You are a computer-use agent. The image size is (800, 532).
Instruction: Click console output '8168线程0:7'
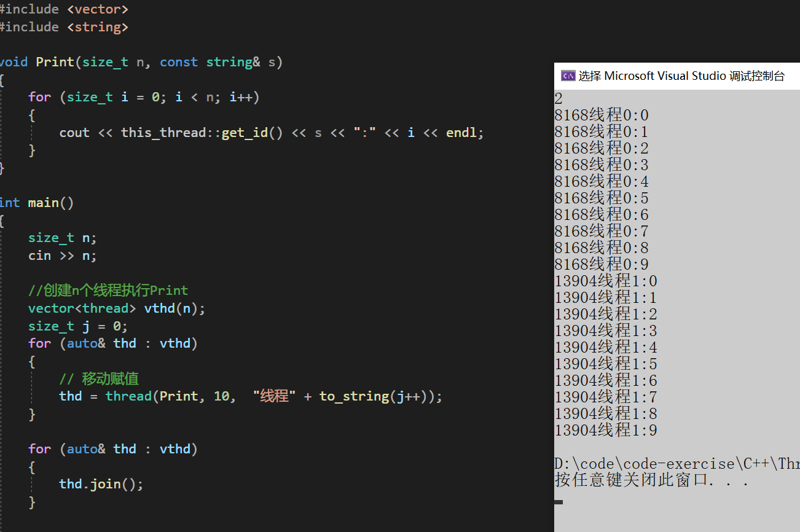click(x=602, y=232)
